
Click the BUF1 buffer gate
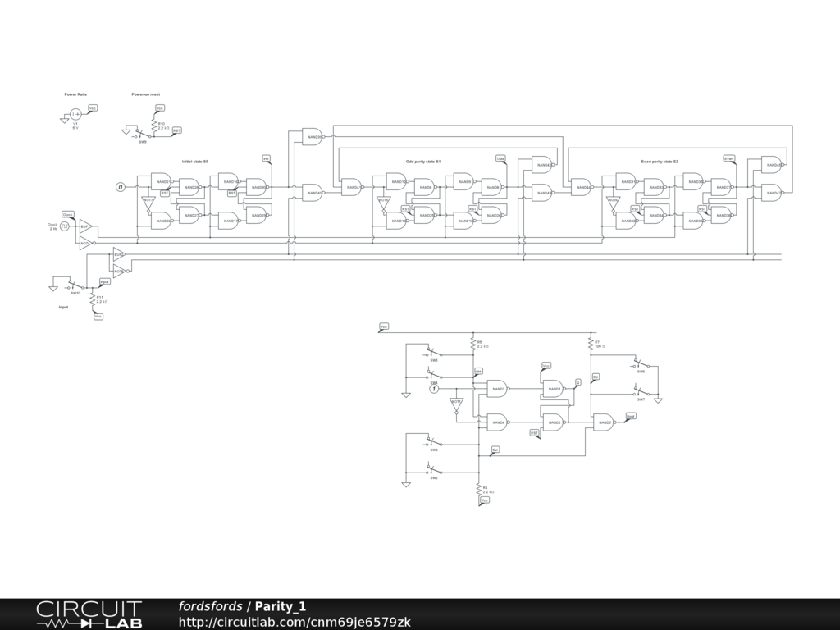[x=85, y=226]
